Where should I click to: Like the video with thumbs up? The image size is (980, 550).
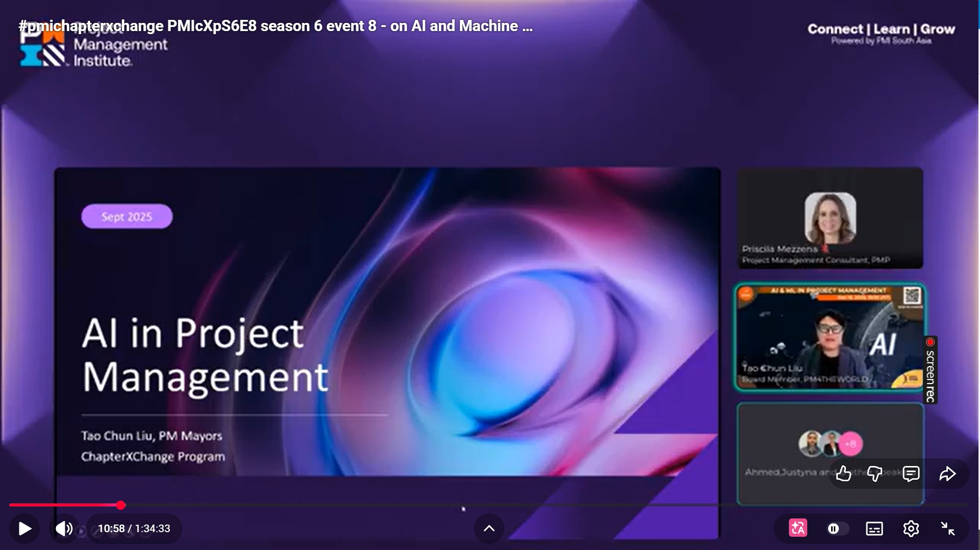843,474
